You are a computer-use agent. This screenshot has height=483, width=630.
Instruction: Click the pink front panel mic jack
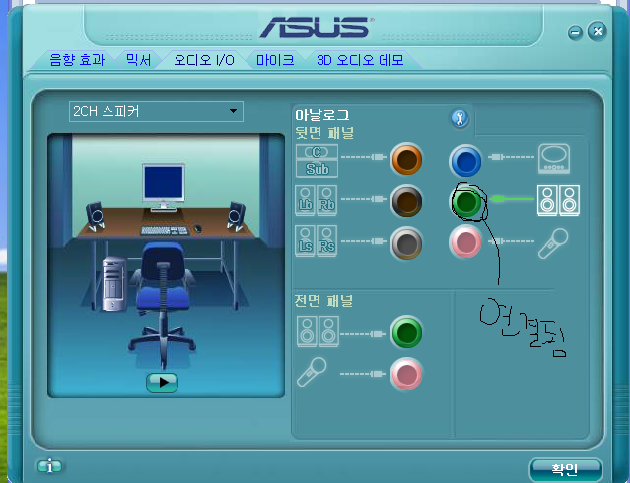[x=406, y=375]
